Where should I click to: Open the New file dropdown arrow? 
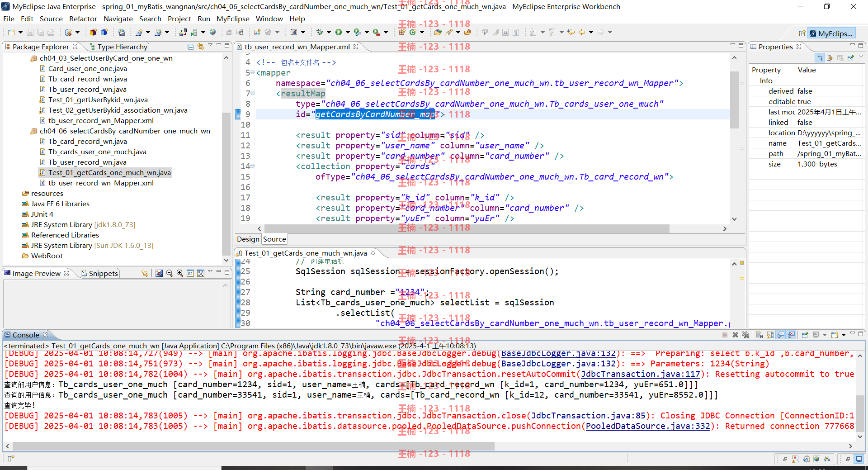[20, 32]
